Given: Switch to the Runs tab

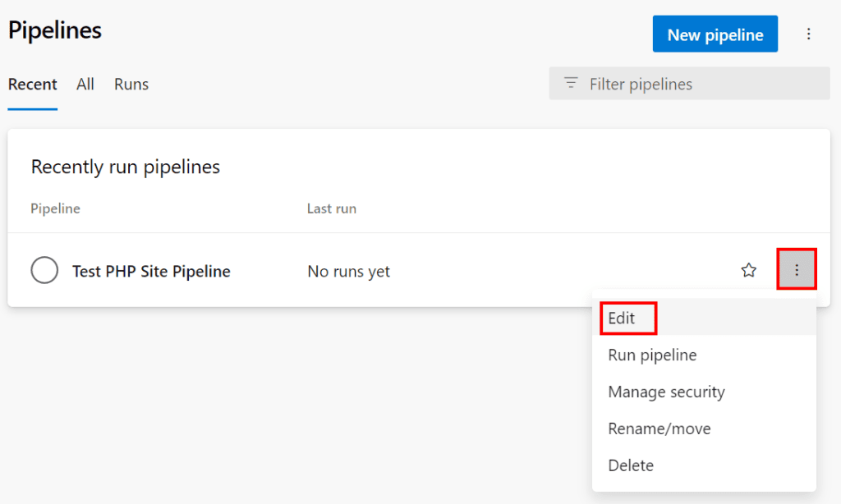Looking at the screenshot, I should point(131,84).
